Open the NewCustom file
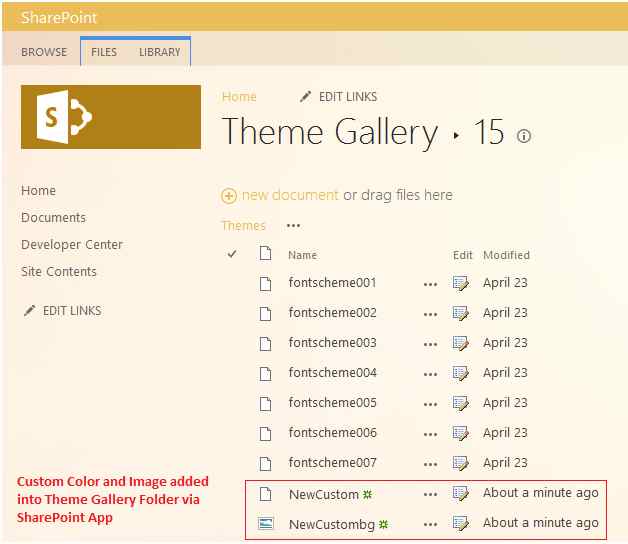The height and width of the screenshot is (544, 628). pyautogui.click(x=324, y=495)
